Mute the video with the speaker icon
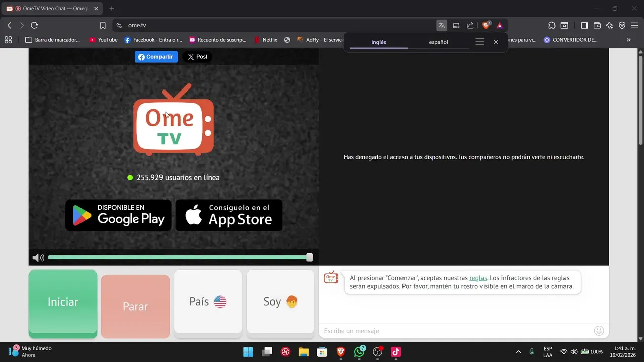644x362 pixels. (38, 258)
